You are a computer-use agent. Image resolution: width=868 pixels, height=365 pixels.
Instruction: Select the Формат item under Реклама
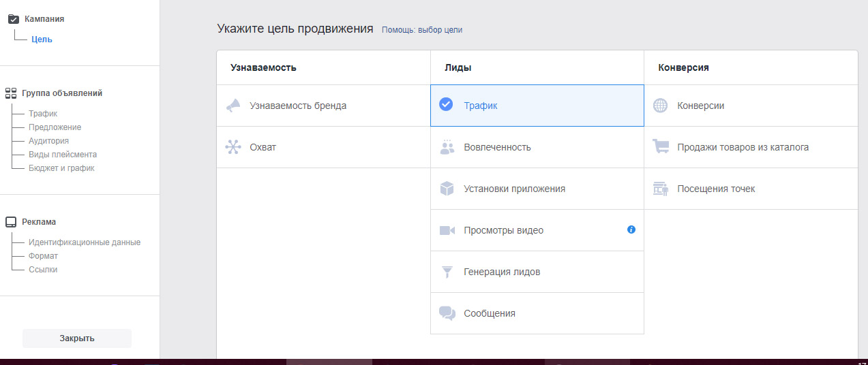[43, 256]
